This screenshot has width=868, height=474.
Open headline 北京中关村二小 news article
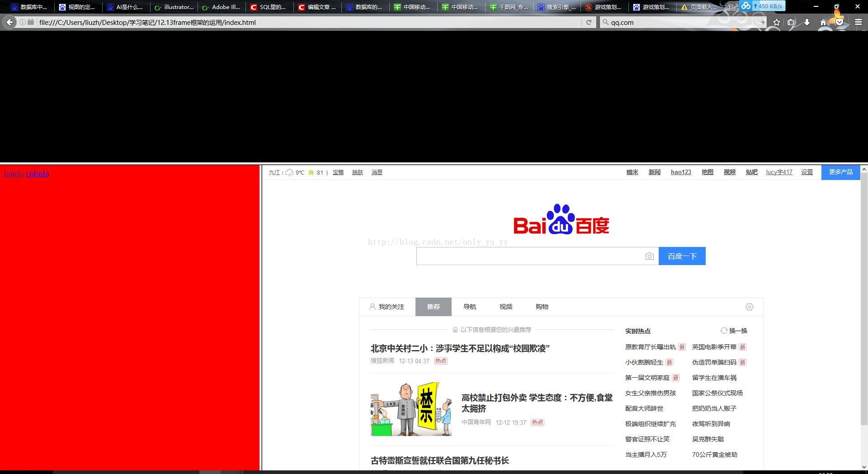tap(460, 349)
